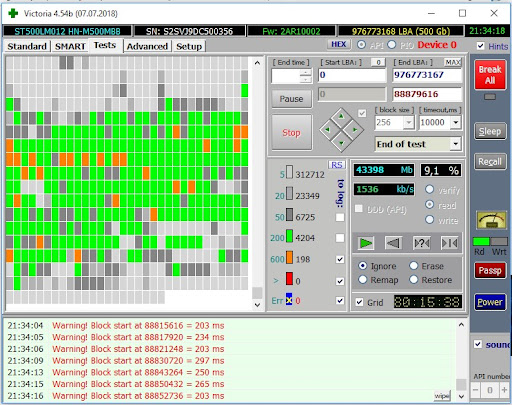Toggle the 200 ms to-log checkbox

click(x=340, y=238)
